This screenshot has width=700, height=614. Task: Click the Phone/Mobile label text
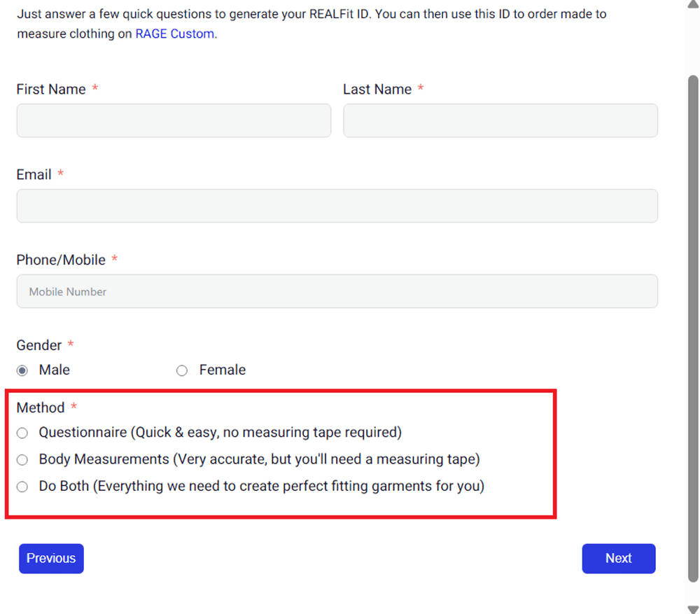point(61,260)
